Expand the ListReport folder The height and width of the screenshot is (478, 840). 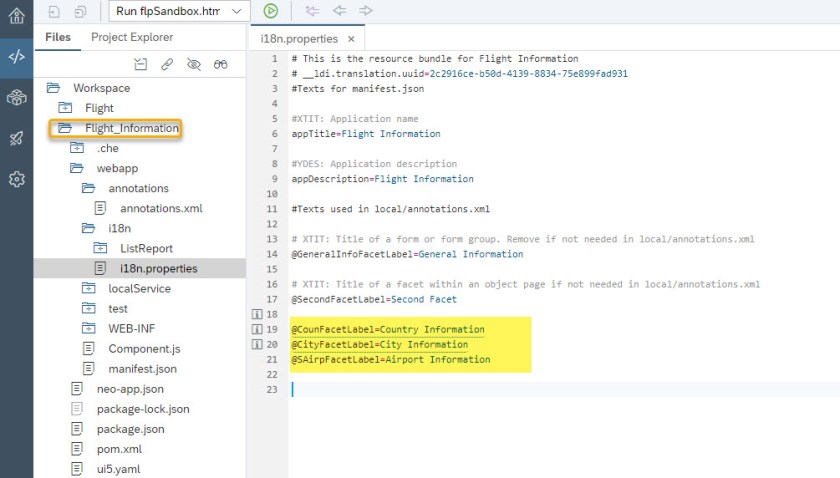click(x=146, y=248)
